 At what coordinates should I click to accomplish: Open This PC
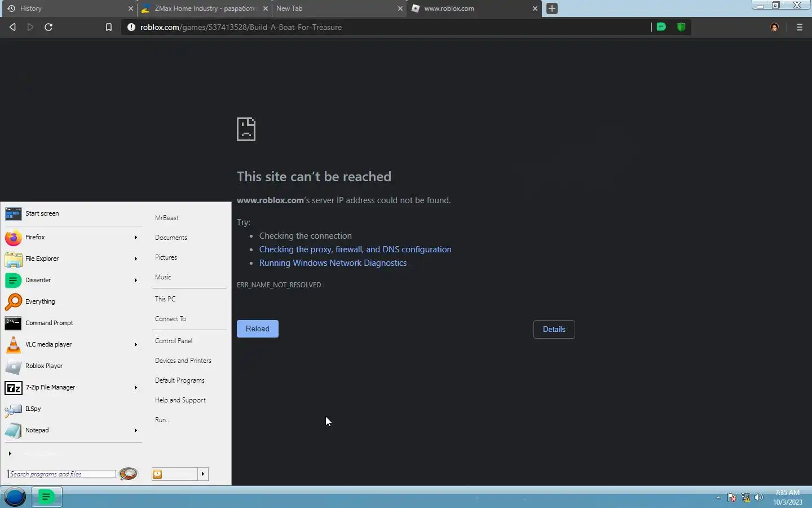[x=165, y=299]
